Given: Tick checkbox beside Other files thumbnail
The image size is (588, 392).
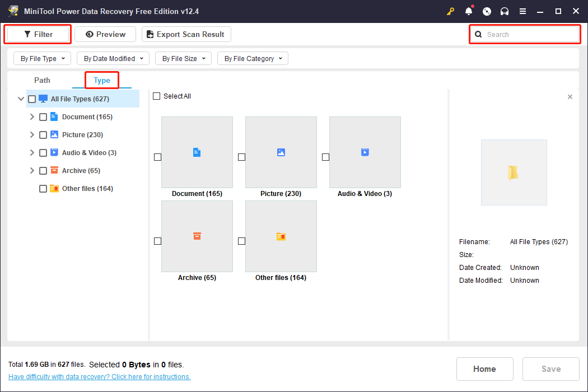Looking at the screenshot, I should click(241, 241).
